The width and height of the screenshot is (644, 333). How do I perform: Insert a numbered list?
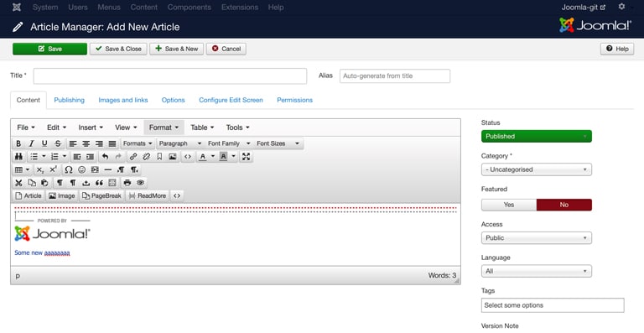pos(55,157)
